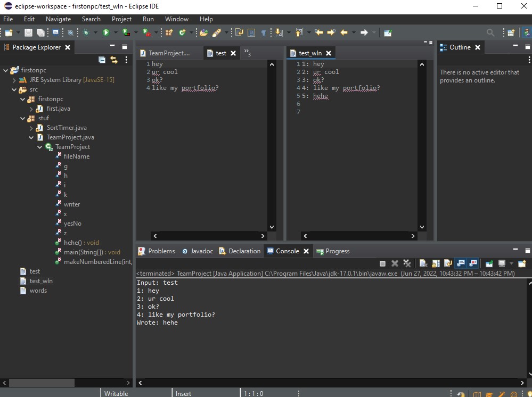Expand the JRE System Library node
This screenshot has height=397, width=532.
tap(14, 80)
